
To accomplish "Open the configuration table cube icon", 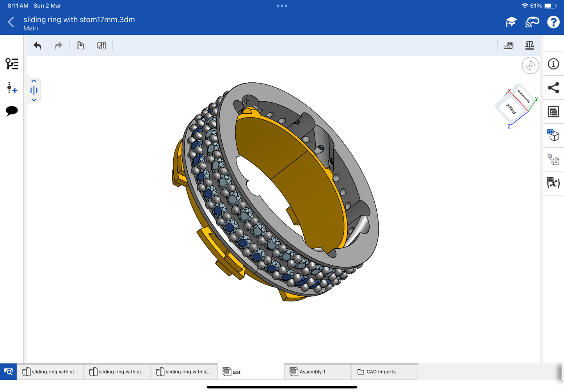I will [x=553, y=135].
